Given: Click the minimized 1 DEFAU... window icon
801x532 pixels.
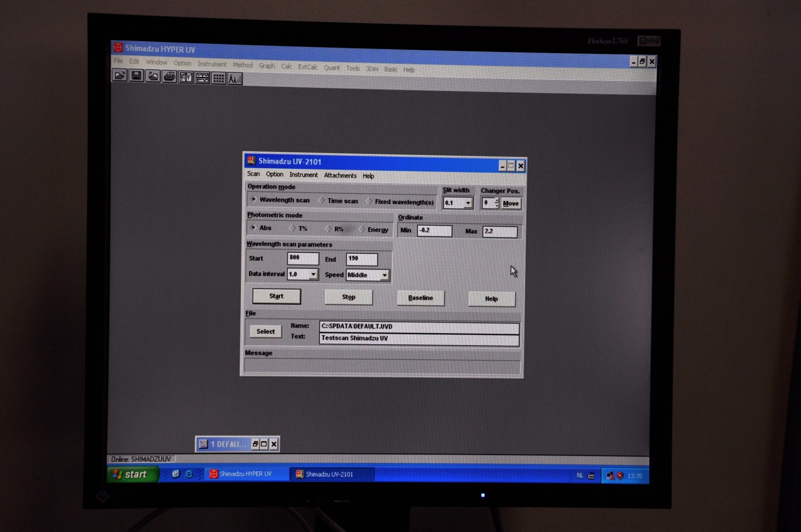Looking at the screenshot, I should click(203, 444).
